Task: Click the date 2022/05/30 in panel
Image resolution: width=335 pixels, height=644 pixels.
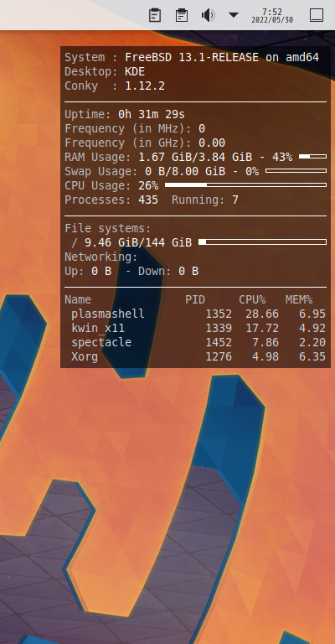Action: coord(272,20)
